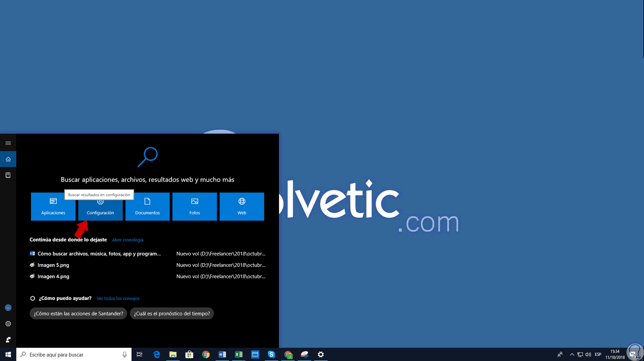The image size is (644, 361).
Task: Open the Action Center notifications icon
Action: pos(633,355)
